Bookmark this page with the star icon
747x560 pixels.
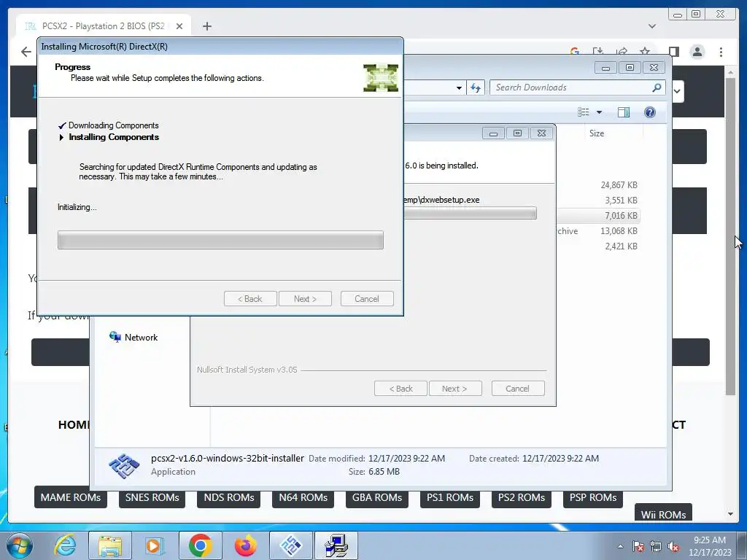click(645, 52)
